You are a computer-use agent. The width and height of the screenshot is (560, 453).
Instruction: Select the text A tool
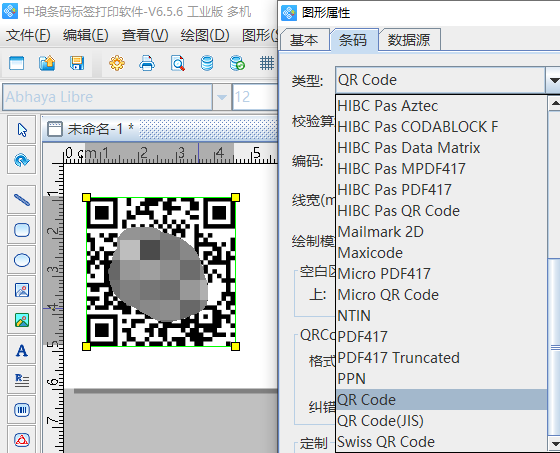coord(22,350)
